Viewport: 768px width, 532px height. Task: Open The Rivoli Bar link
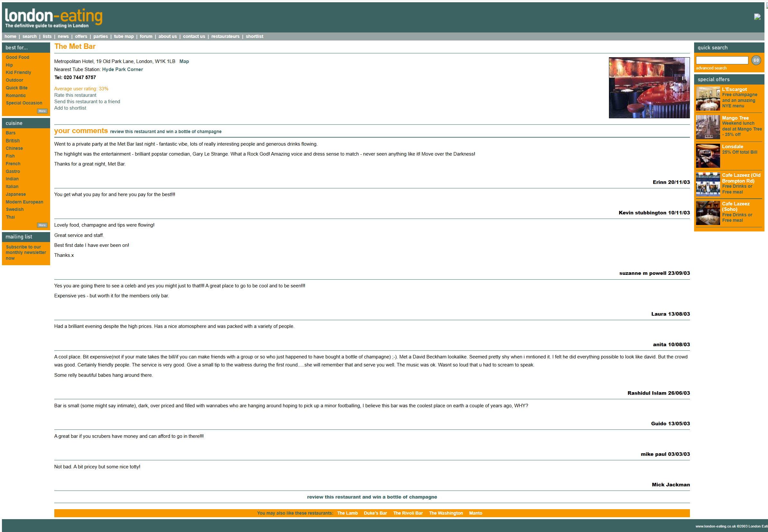coord(408,513)
